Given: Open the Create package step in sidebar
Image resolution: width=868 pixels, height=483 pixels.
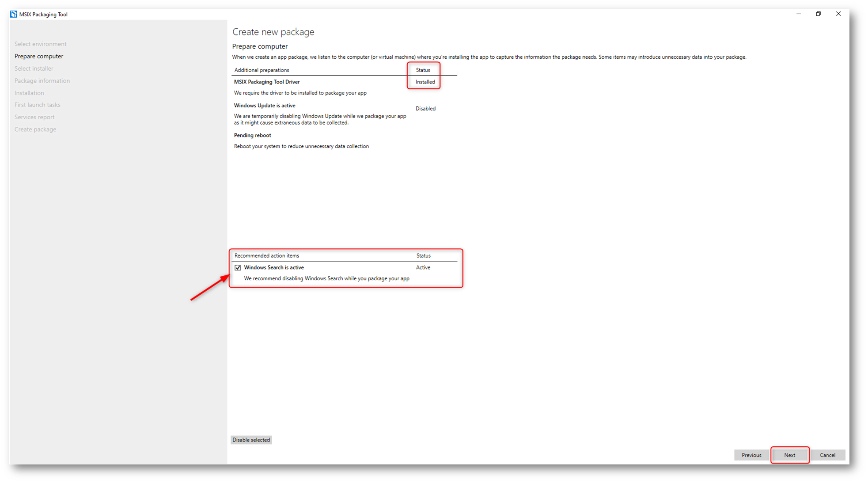Looking at the screenshot, I should [35, 129].
